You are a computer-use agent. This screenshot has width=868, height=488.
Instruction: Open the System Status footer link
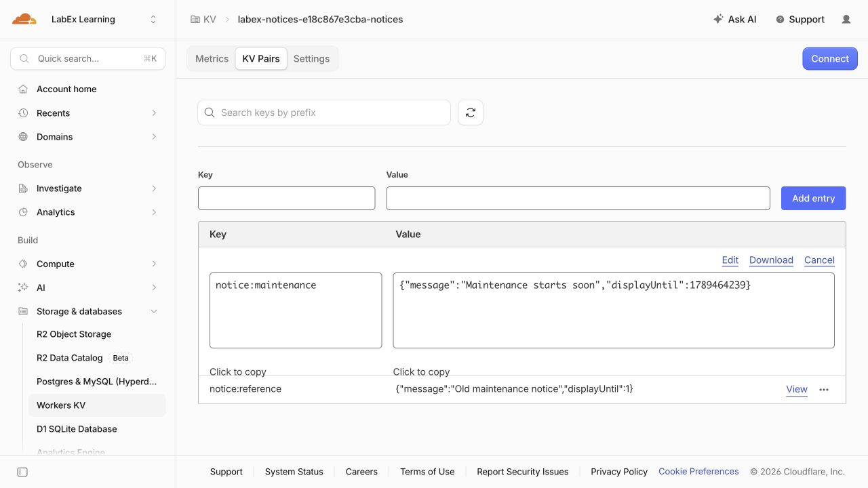click(x=294, y=472)
